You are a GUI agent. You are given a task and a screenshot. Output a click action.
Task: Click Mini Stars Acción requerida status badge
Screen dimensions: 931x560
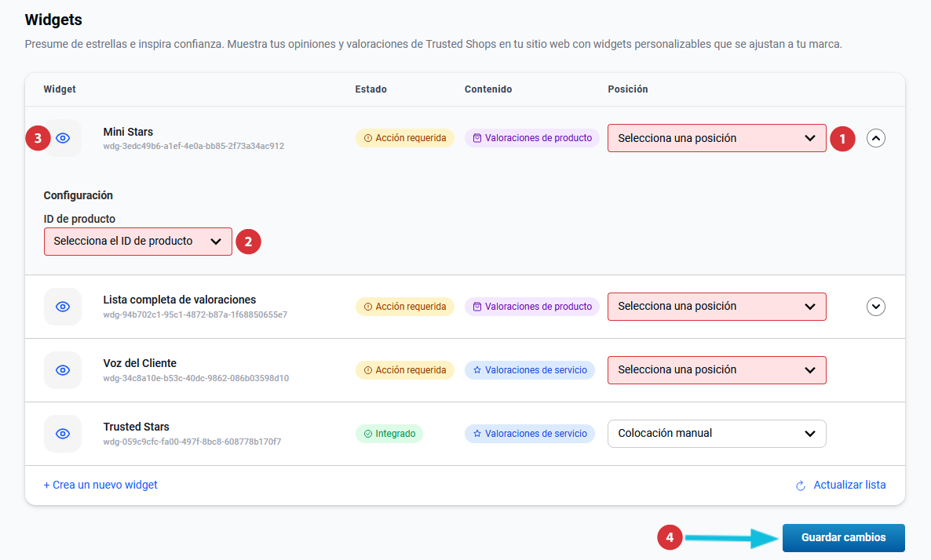tap(405, 138)
